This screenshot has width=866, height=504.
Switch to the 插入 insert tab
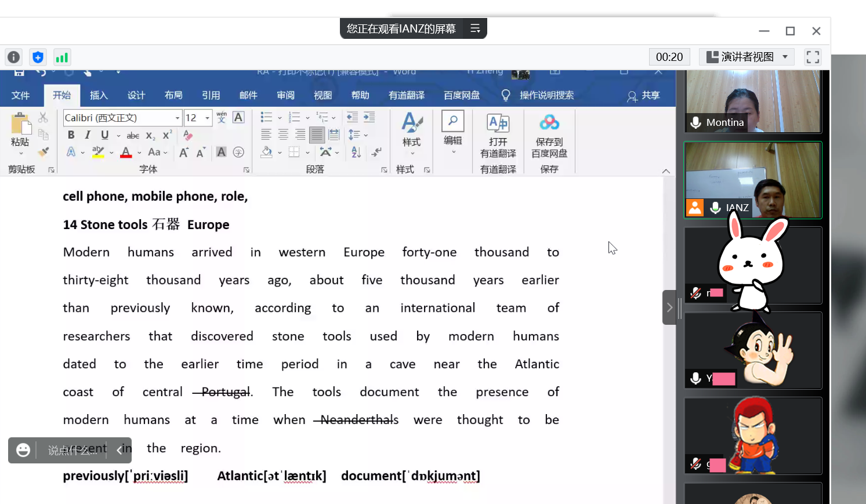point(99,95)
